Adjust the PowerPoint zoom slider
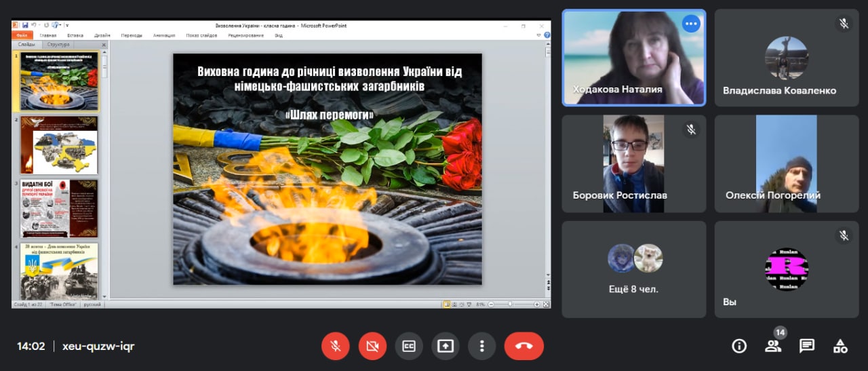868x371 pixels. click(x=510, y=305)
